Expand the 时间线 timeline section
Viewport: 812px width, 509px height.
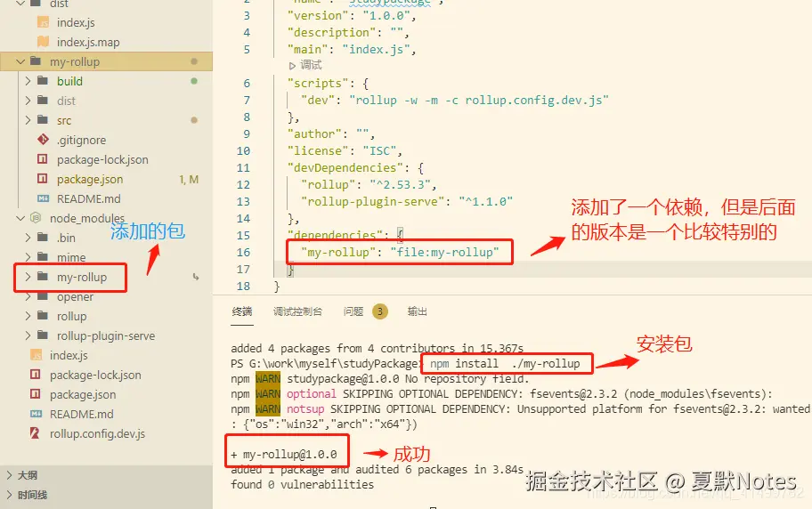click(x=32, y=495)
